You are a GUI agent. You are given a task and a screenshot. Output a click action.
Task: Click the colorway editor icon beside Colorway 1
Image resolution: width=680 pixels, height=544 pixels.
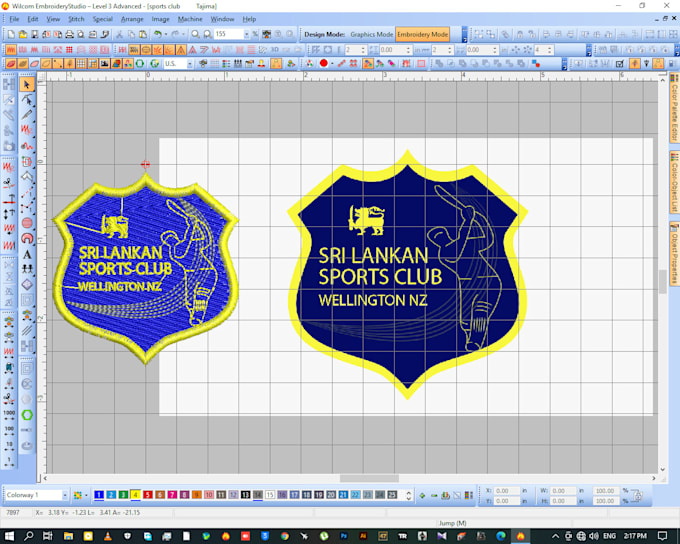pos(78,495)
